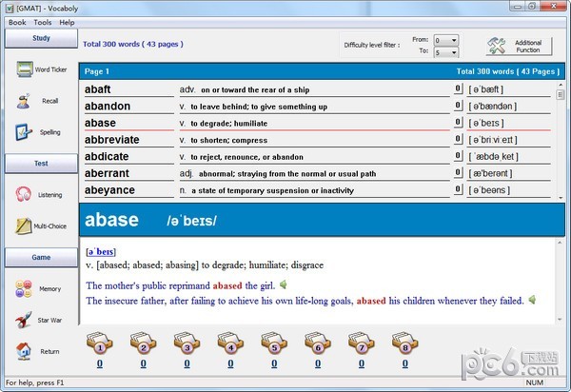Select the word abbreviate in list

coord(111,140)
